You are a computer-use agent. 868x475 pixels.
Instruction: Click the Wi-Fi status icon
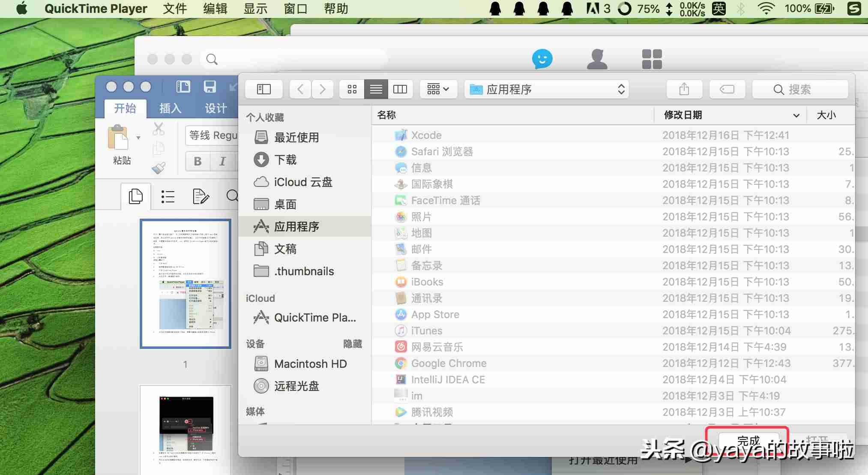(766, 9)
